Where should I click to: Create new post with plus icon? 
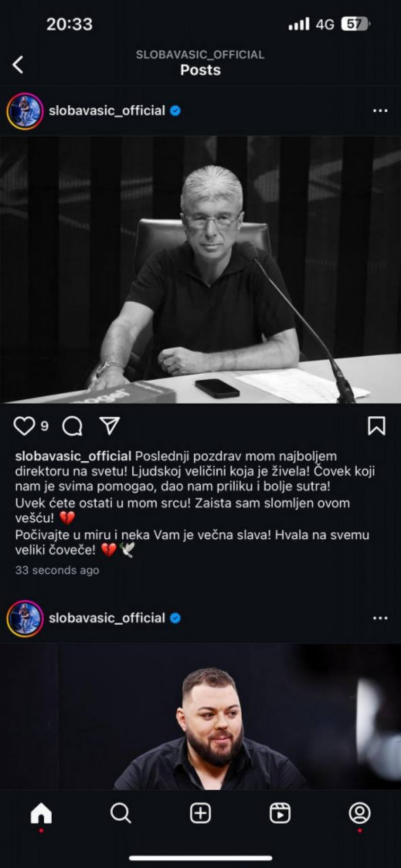point(200,814)
